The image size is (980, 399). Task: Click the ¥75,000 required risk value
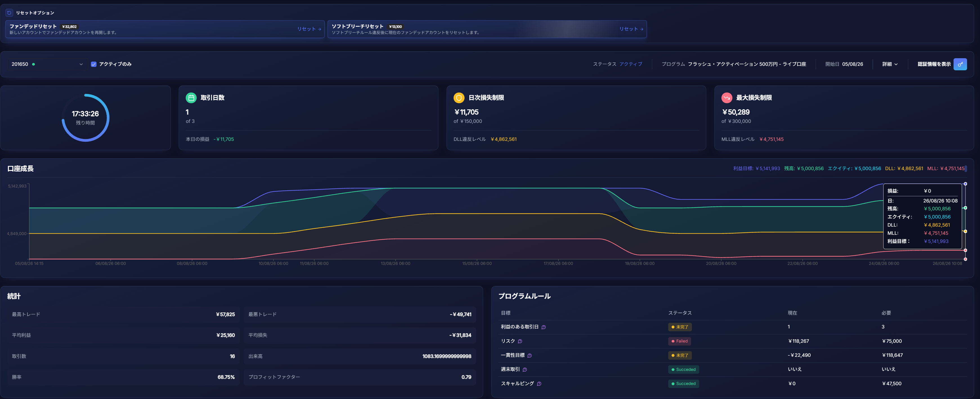coord(891,341)
